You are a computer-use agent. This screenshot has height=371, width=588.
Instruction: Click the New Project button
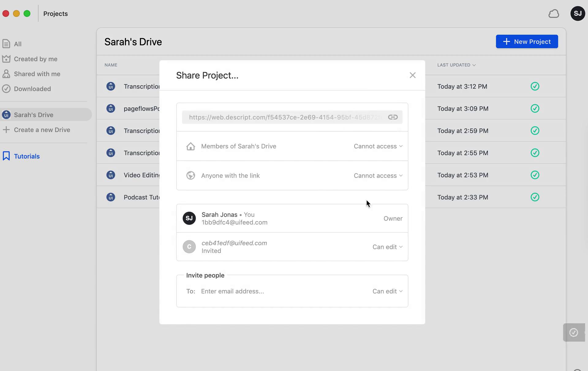pos(527,41)
